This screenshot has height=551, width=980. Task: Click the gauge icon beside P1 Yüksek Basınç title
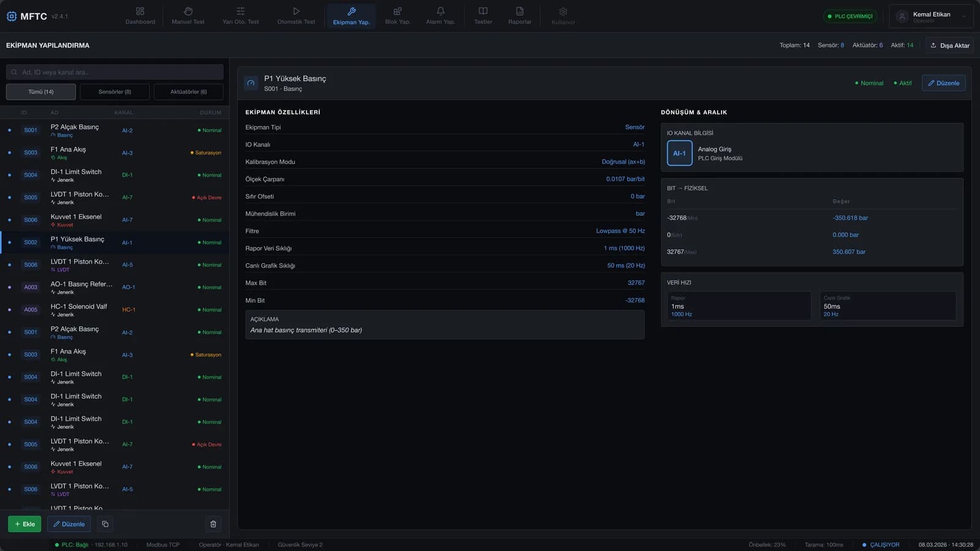point(251,83)
